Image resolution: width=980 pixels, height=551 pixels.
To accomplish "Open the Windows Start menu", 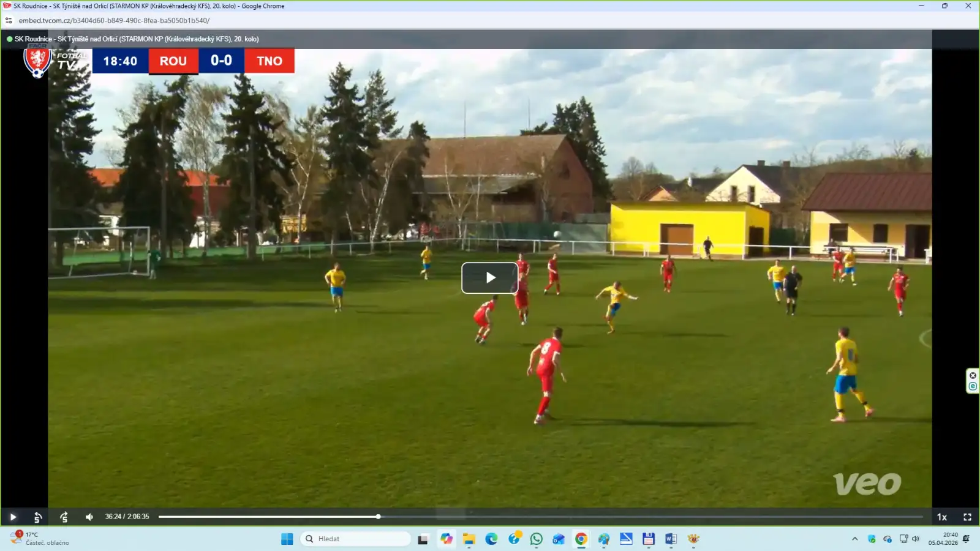I will click(286, 539).
